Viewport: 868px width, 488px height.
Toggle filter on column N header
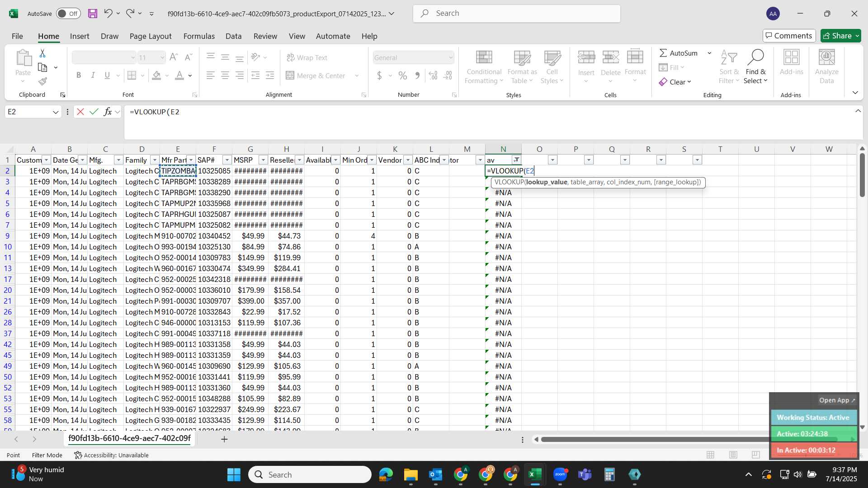(516, 160)
